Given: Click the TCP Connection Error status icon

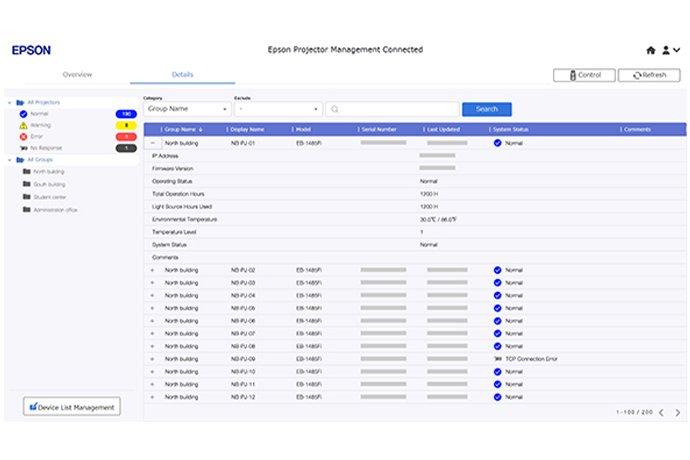Looking at the screenshot, I should tap(497, 359).
